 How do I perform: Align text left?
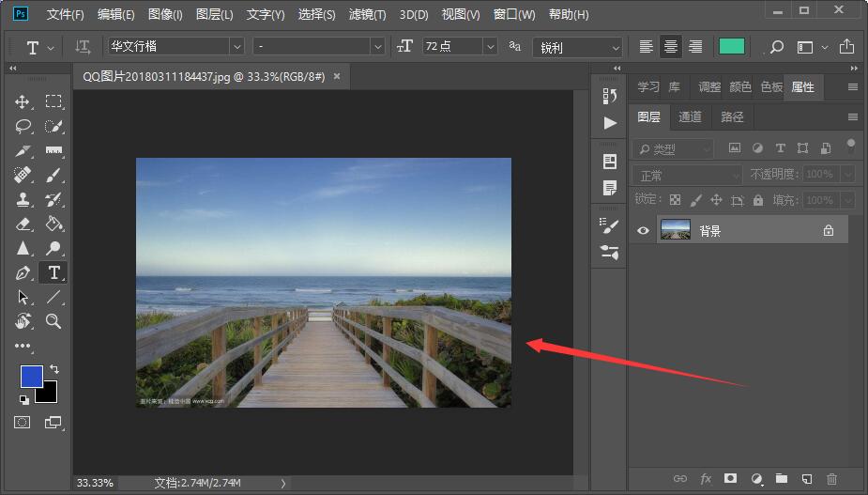click(x=646, y=47)
